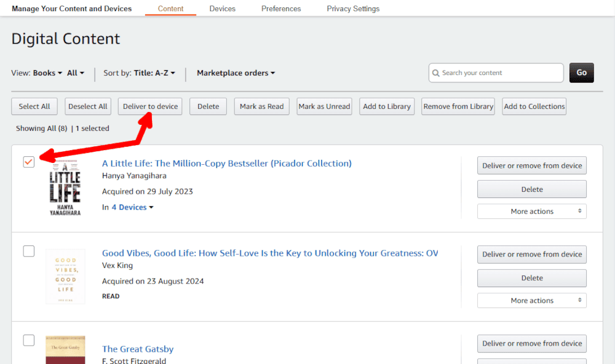Select the Good Vibes, Good Life checkbox
Viewport: 615px width, 364px height.
[29, 251]
